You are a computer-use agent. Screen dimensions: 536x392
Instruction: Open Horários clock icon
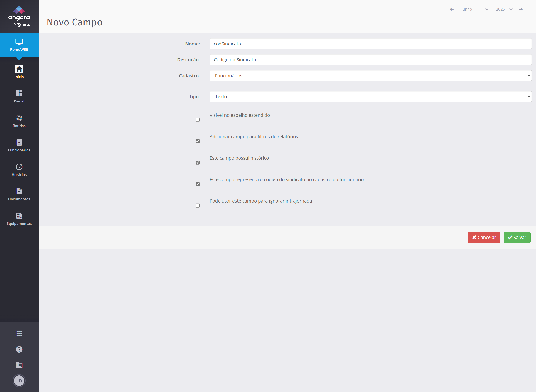click(19, 167)
